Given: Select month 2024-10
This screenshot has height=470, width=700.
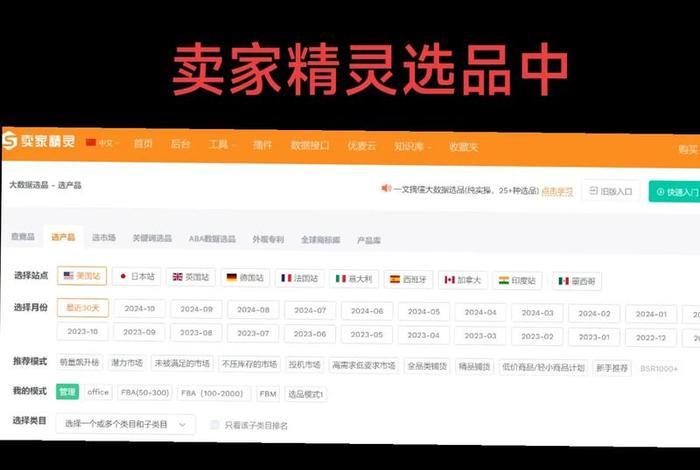Looking at the screenshot, I should [x=139, y=308].
